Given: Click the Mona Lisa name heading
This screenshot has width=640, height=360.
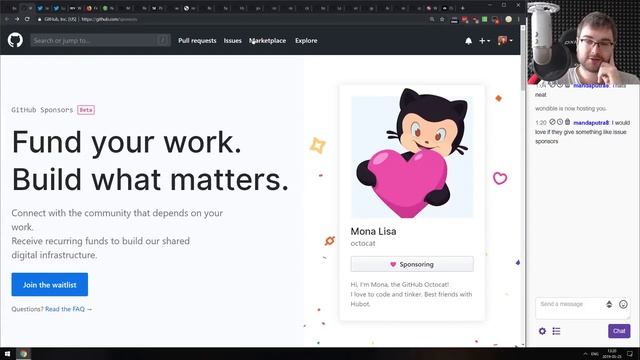Looking at the screenshot, I should point(373,231).
